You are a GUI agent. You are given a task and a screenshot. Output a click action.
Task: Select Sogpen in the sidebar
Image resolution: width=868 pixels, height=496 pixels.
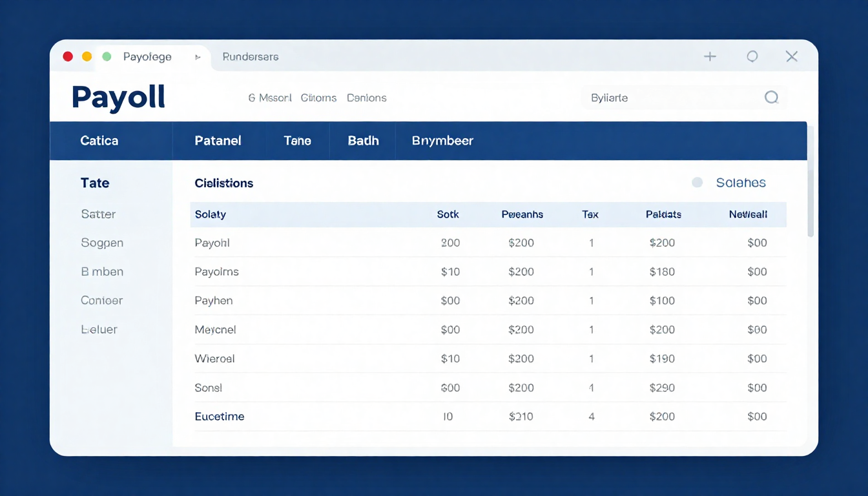tap(102, 243)
